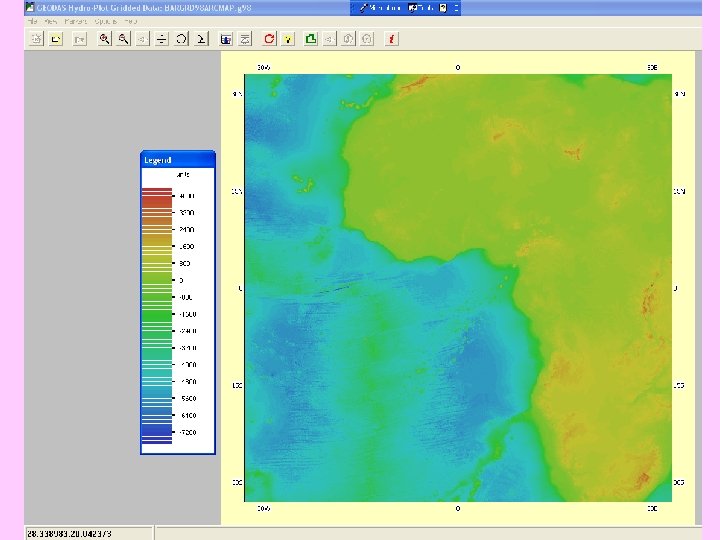Screen dimensions: 720x540
Task: Click the Legend window title bar
Action: [x=177, y=159]
